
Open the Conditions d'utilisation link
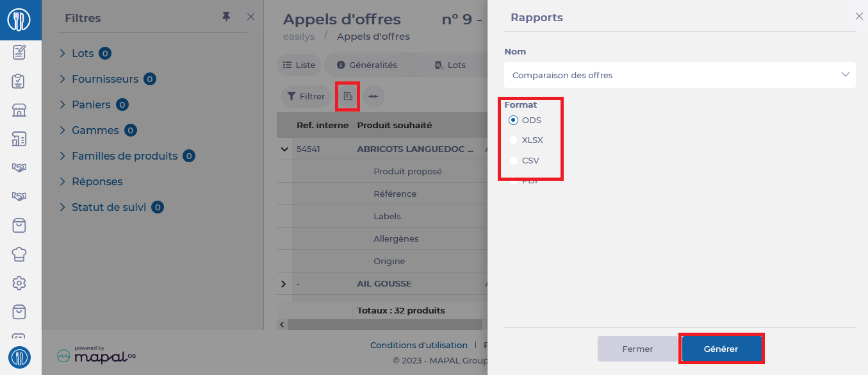pyautogui.click(x=419, y=345)
